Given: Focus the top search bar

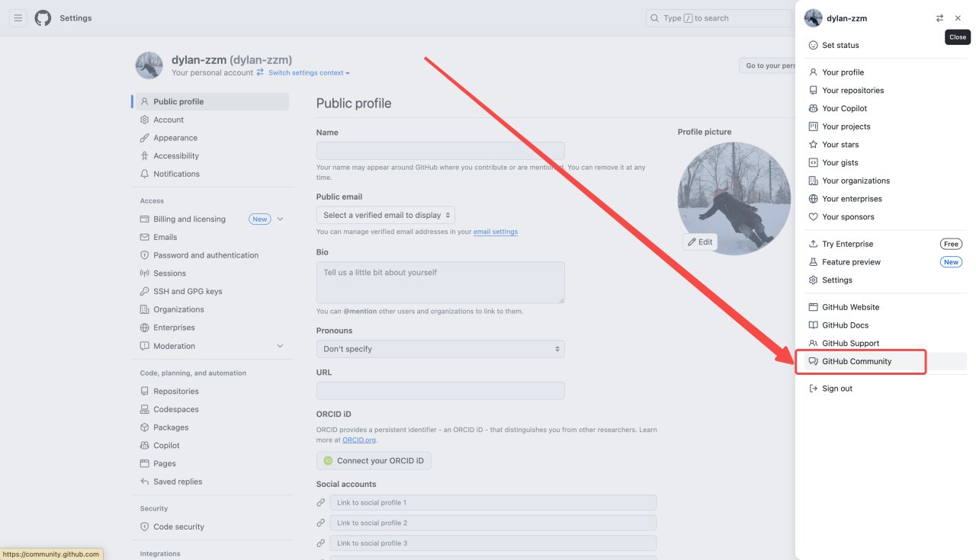Looking at the screenshot, I should click(x=717, y=18).
